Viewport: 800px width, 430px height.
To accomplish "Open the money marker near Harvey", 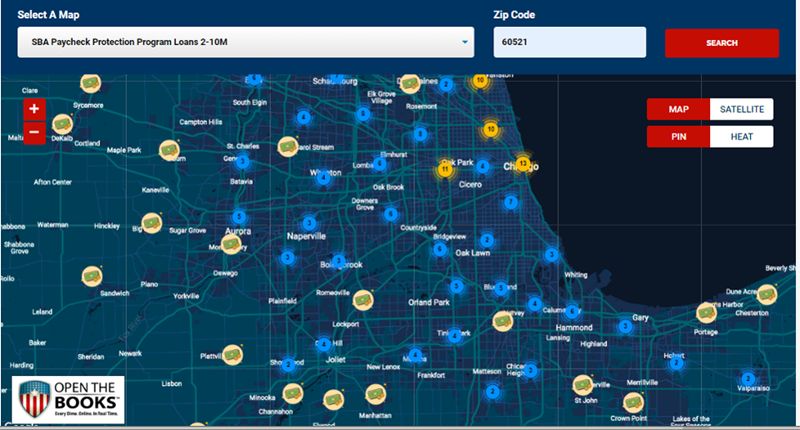I will point(503,321).
